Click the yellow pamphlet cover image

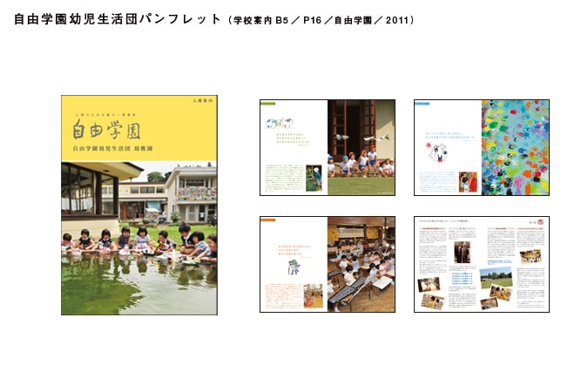(139, 205)
